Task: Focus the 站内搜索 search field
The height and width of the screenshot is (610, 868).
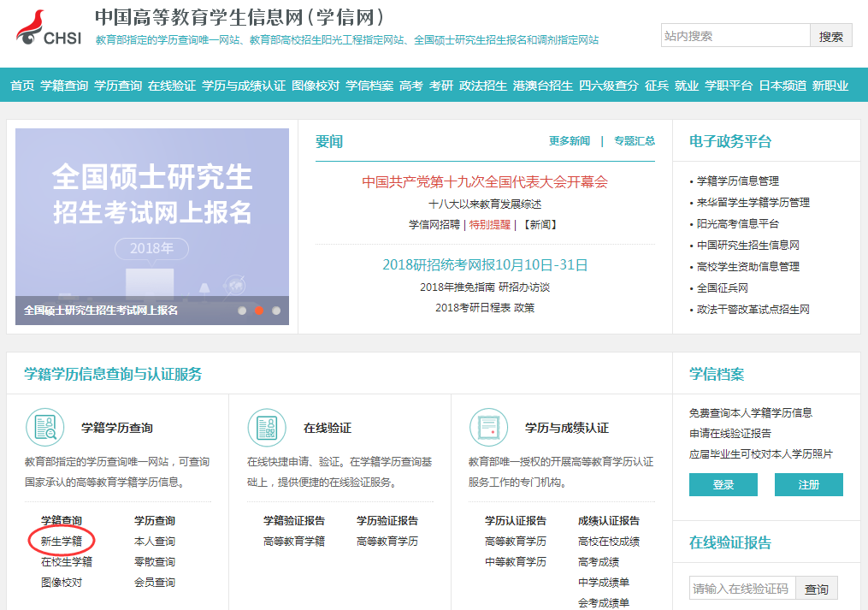Action: pos(735,36)
